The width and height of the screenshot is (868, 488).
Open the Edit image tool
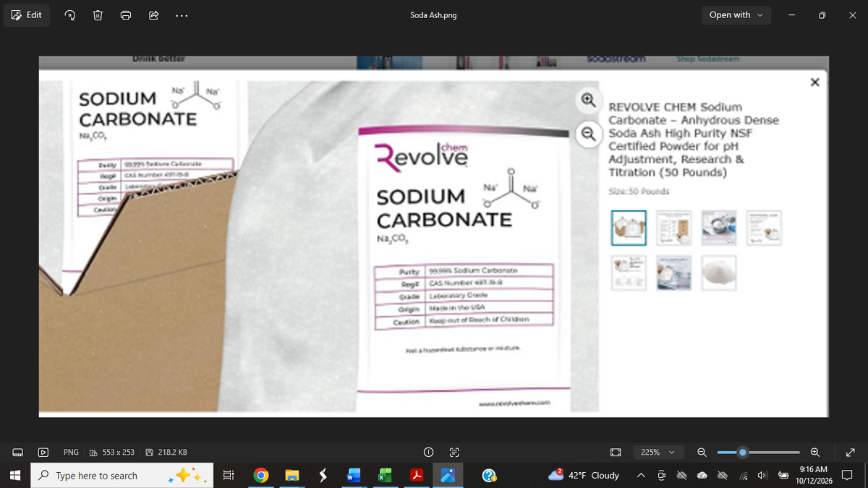pyautogui.click(x=27, y=15)
